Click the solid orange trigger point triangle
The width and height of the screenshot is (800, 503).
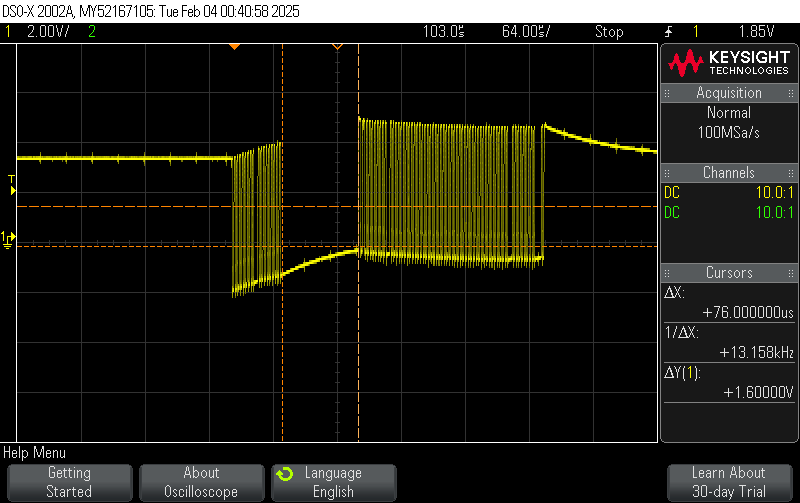click(x=234, y=46)
